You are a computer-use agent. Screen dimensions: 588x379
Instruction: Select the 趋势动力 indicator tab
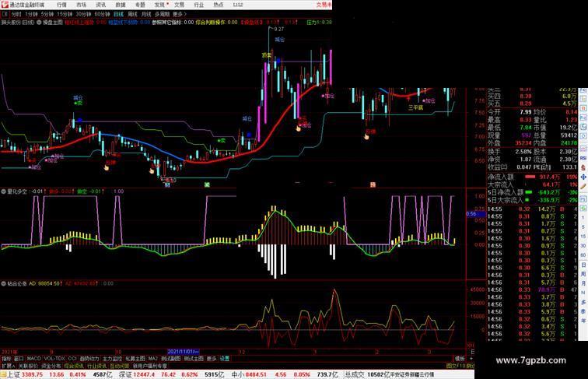point(89,359)
